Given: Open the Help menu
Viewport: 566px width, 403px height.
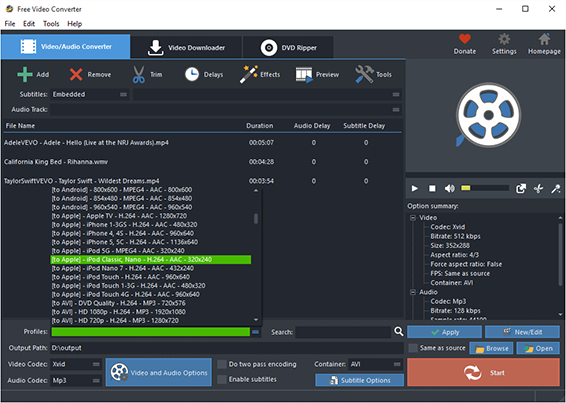Looking at the screenshot, I should [74, 24].
